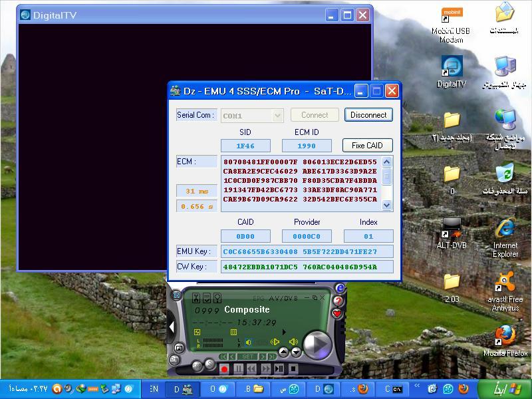Click the EPG label in ALT-DVB display
532x399 pixels.
pyautogui.click(x=259, y=298)
